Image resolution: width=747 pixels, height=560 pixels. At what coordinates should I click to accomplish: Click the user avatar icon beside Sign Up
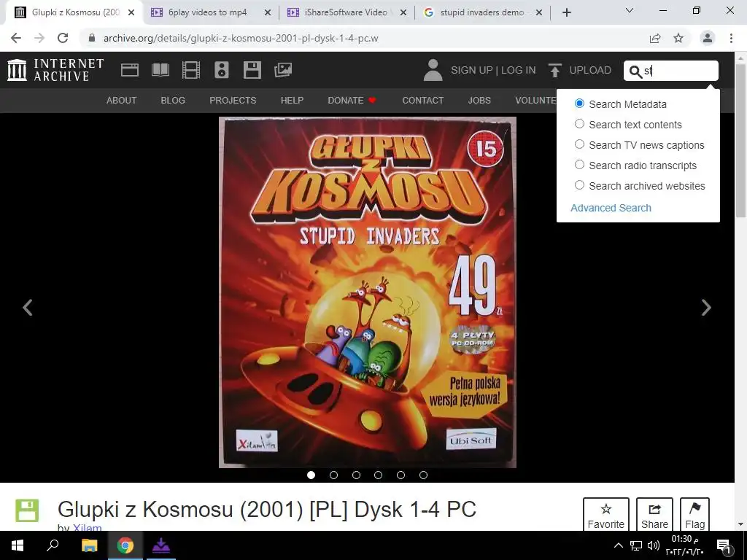click(433, 70)
